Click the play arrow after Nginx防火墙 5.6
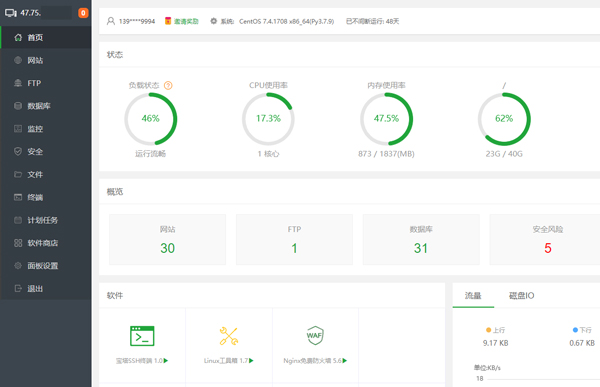The width and height of the screenshot is (600, 387). click(345, 361)
